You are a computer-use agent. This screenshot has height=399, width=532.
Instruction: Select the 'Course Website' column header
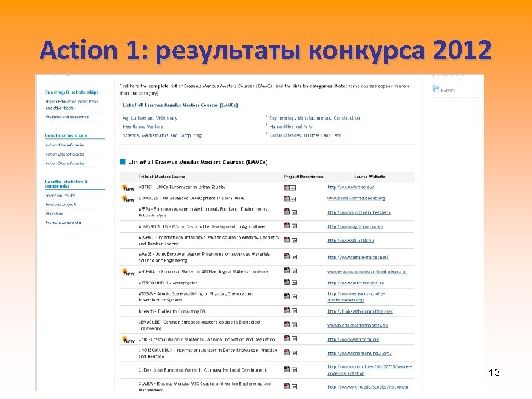click(369, 177)
